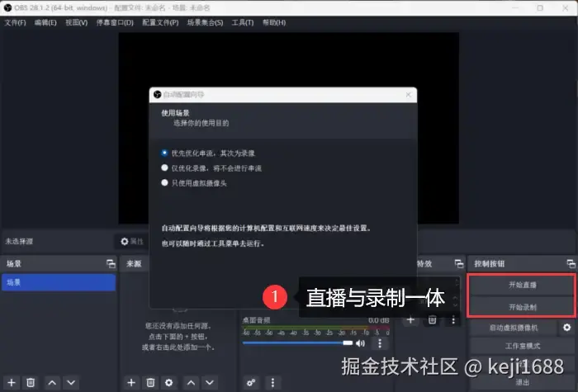
Task: Open mixer menu dots at panel bottom
Action: (x=272, y=382)
